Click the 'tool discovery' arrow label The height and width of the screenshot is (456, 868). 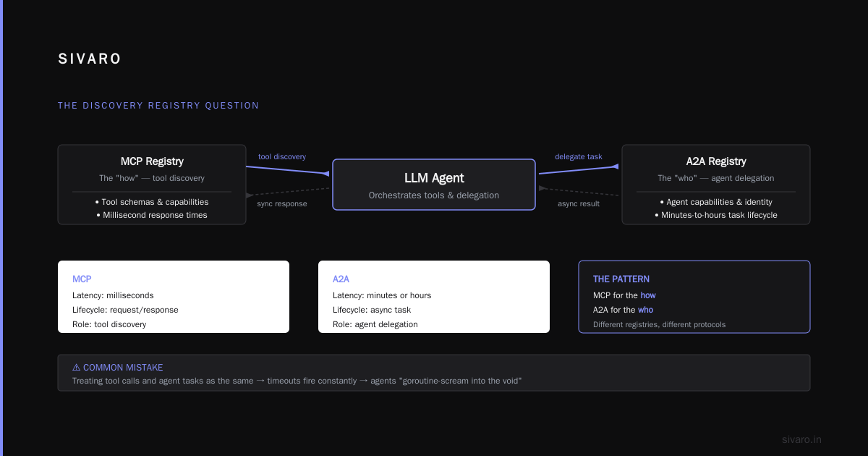[x=282, y=156]
